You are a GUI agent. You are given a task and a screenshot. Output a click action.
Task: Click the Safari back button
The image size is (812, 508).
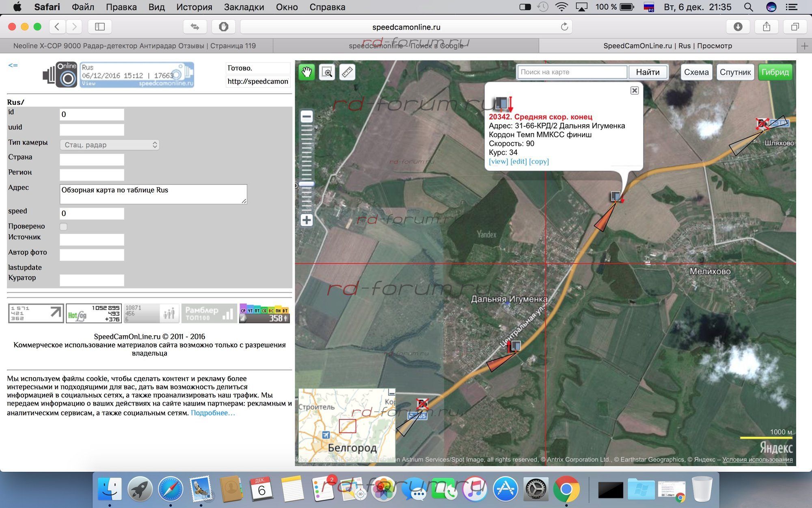click(57, 27)
